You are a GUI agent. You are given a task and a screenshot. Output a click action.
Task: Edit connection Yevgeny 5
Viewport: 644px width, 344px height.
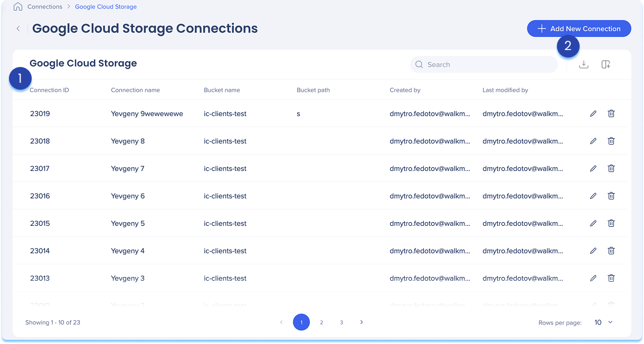pyautogui.click(x=593, y=223)
